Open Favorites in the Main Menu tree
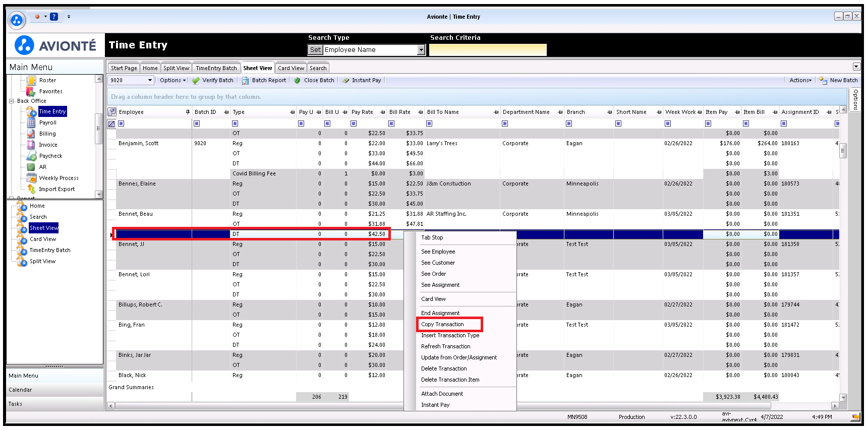Viewport: 868px width, 431px height. point(50,91)
